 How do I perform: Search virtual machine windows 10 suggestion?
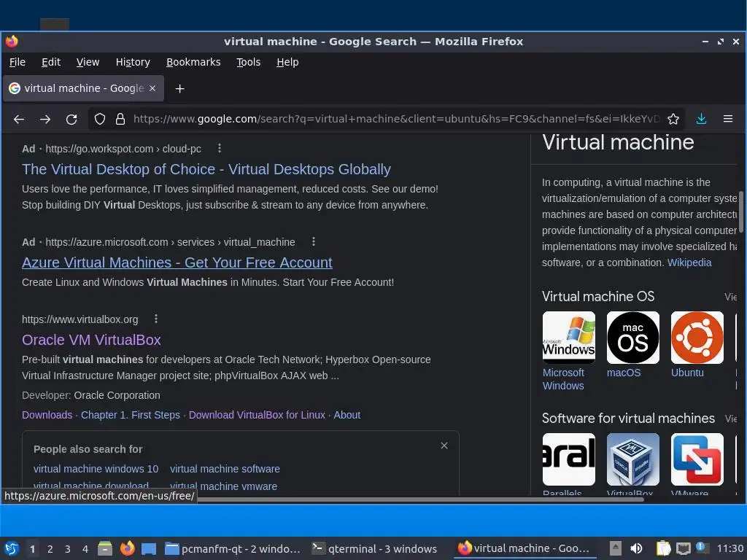(x=96, y=469)
